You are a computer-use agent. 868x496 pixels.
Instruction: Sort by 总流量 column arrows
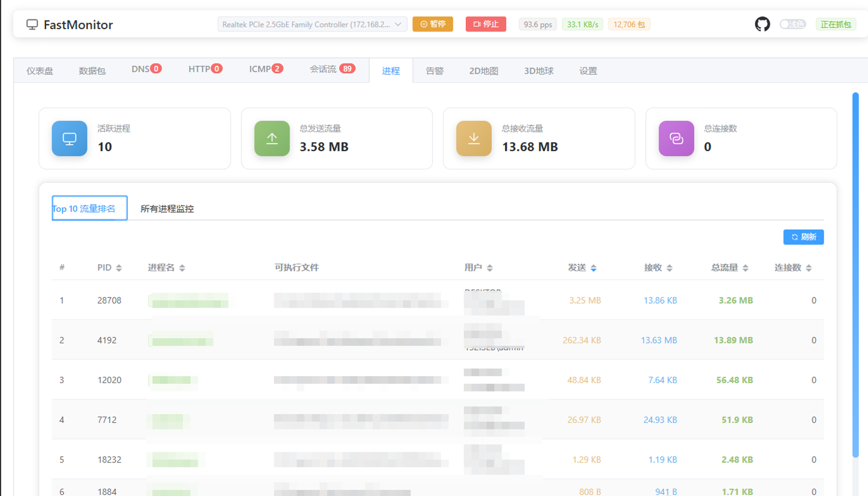tap(745, 268)
